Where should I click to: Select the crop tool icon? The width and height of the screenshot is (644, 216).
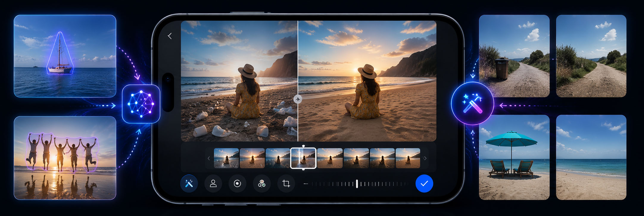(286, 184)
